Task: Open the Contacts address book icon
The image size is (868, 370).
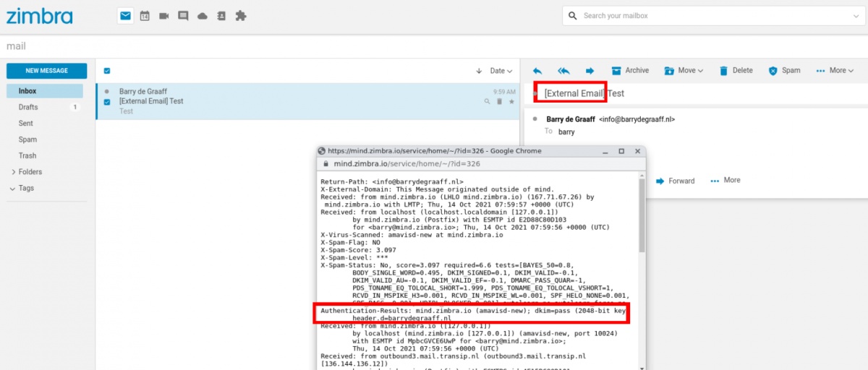Action: [221, 16]
